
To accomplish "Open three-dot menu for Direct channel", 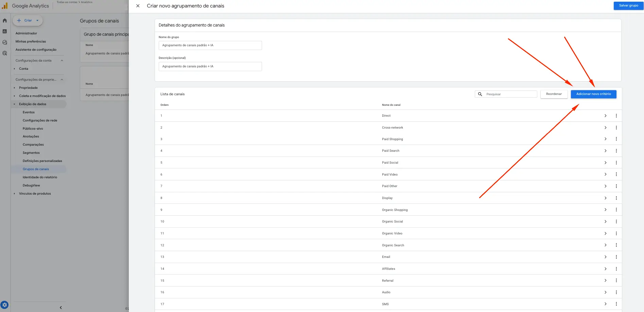I will pyautogui.click(x=616, y=116).
